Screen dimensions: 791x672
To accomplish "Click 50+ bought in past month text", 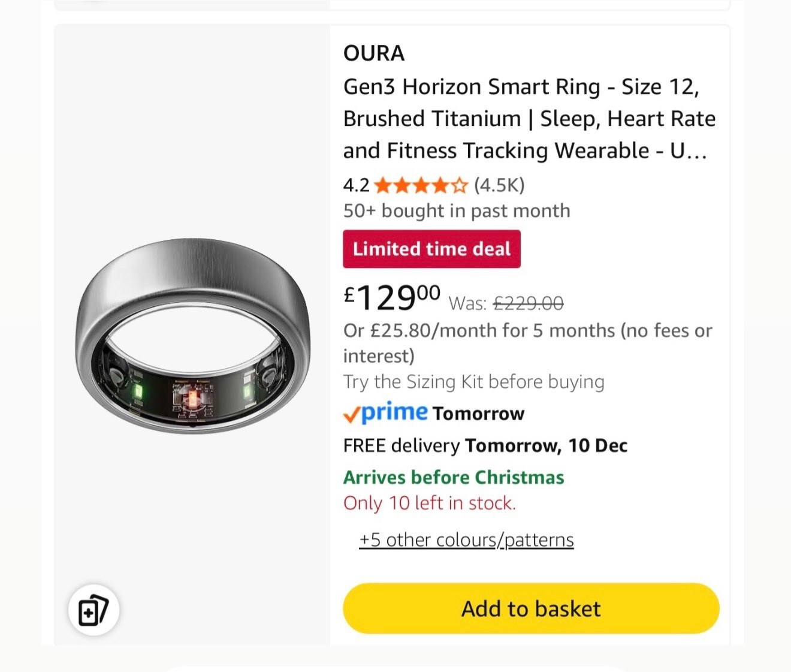I will pyautogui.click(x=456, y=210).
